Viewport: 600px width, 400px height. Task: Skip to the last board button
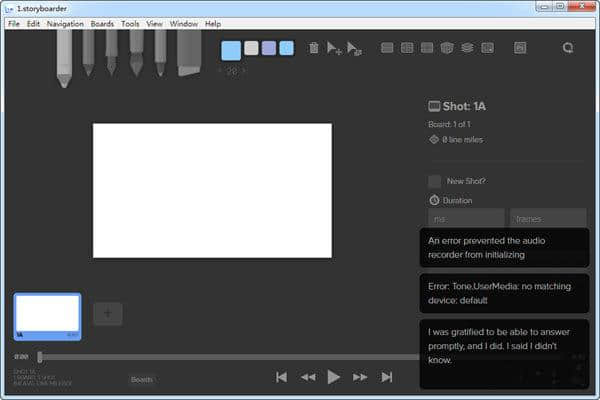tap(386, 377)
